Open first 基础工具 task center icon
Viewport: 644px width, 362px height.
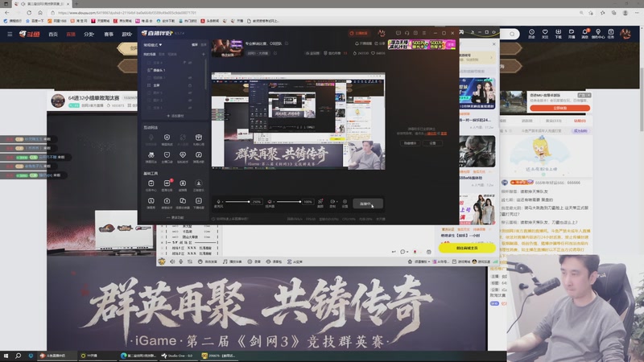(x=151, y=185)
